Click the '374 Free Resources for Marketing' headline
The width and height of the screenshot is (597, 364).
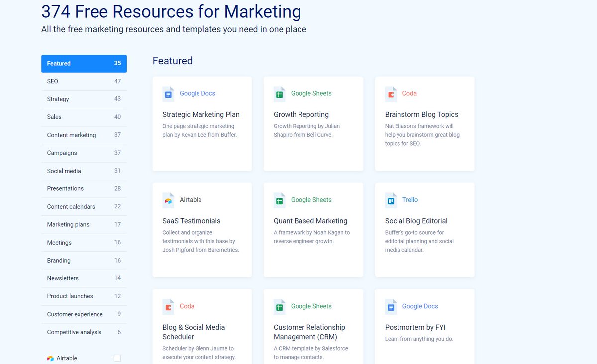[171, 11]
